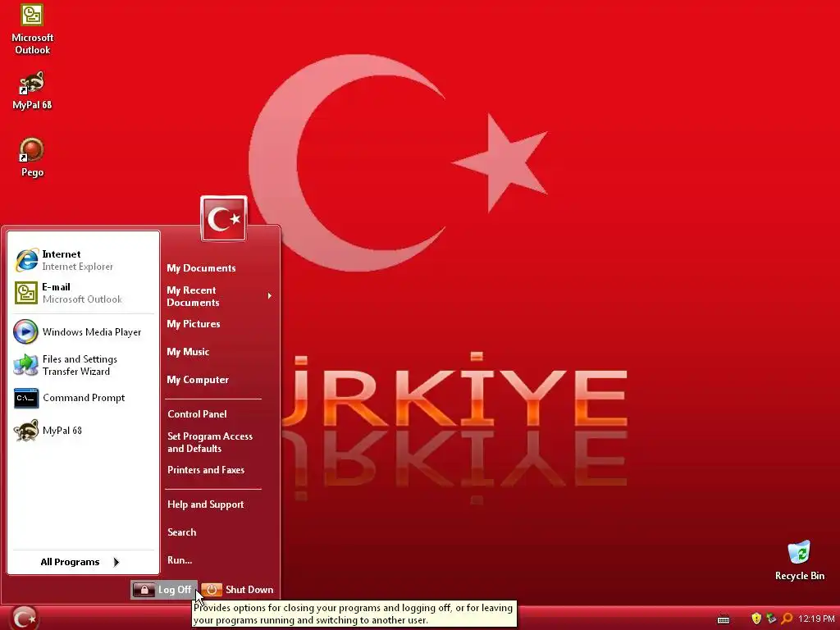Open MyPal 68 desktop shortcut
The width and height of the screenshot is (840, 630).
point(32,90)
